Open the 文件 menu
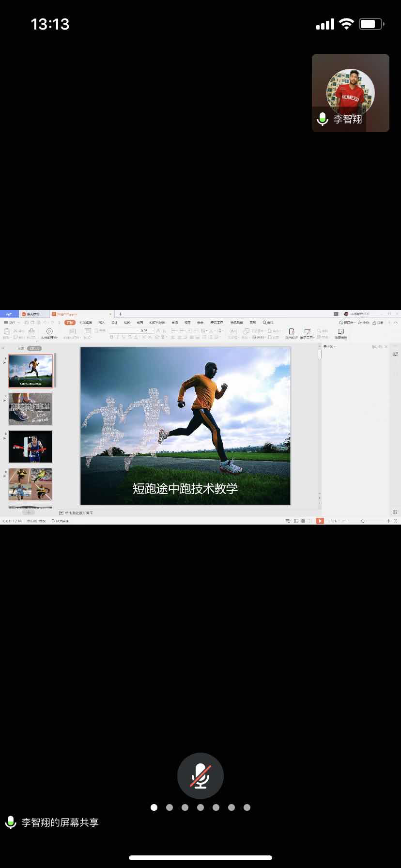The image size is (401, 868). [x=11, y=323]
